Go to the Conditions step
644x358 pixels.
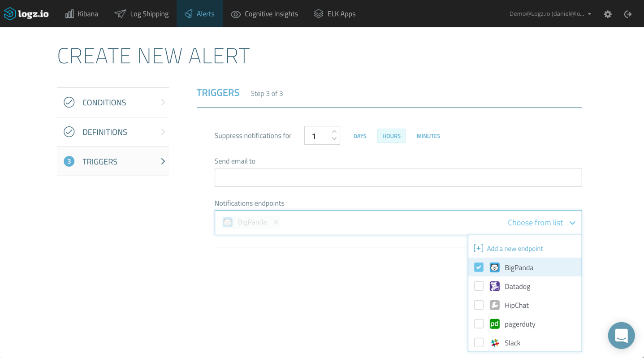point(113,103)
